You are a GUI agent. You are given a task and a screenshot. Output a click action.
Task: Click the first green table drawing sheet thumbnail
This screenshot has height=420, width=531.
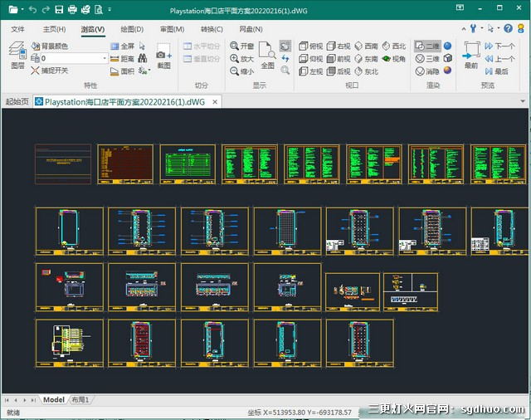click(188, 164)
